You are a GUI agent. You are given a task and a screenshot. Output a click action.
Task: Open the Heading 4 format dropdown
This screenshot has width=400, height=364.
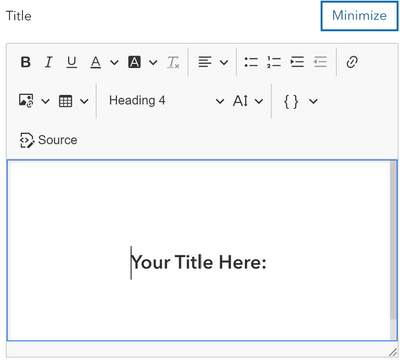[x=166, y=101]
